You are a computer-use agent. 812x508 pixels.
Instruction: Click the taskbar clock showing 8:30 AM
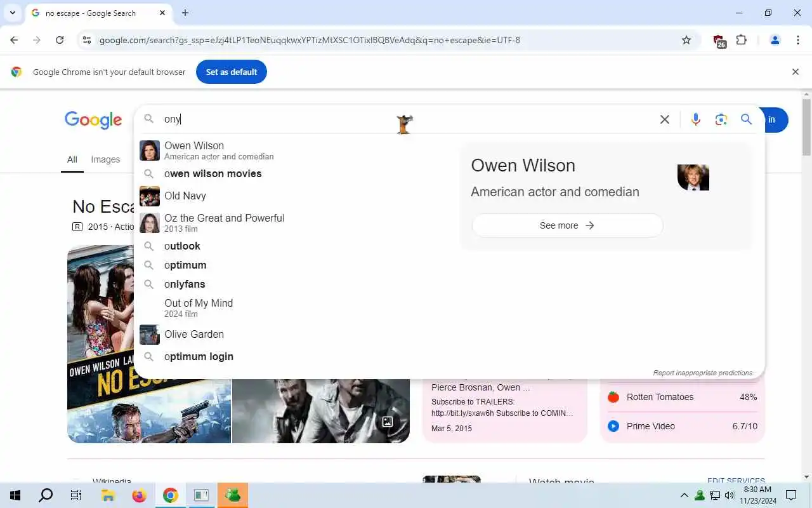pyautogui.click(x=757, y=495)
